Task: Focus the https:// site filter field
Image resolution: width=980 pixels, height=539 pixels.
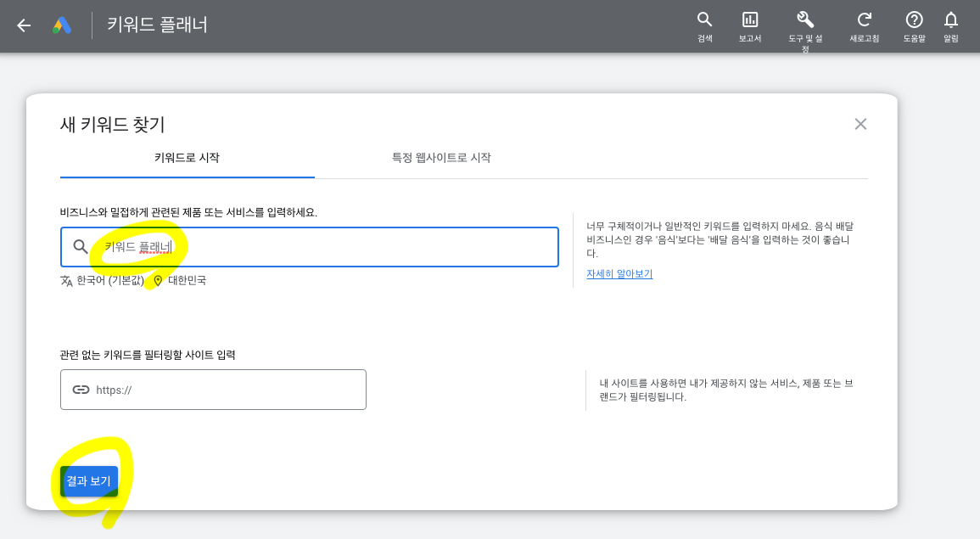Action: point(213,390)
